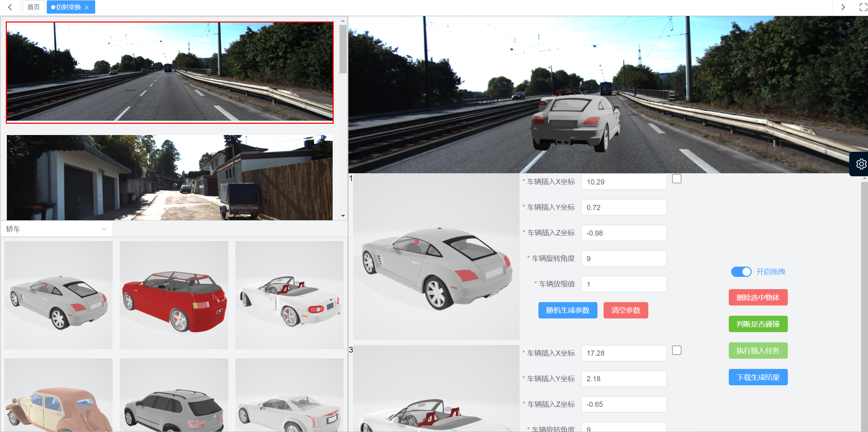
Task: Click the 判断是否碰撞 button
Action: point(758,324)
